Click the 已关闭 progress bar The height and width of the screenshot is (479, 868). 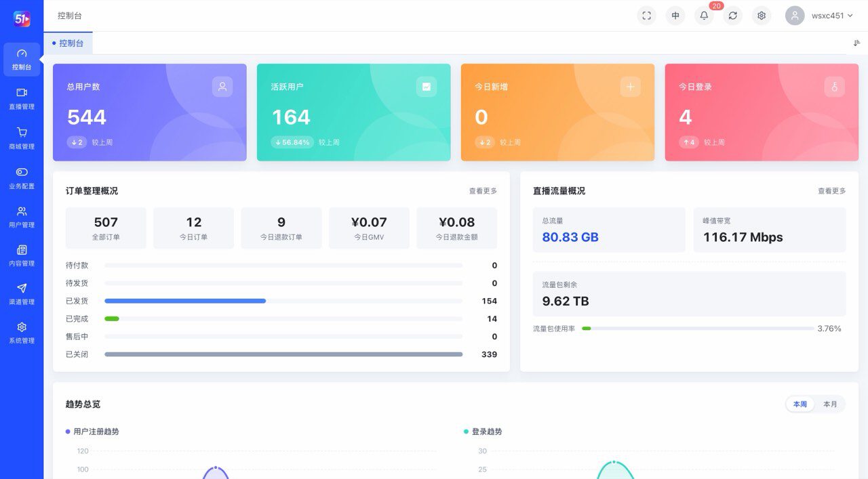coord(283,354)
